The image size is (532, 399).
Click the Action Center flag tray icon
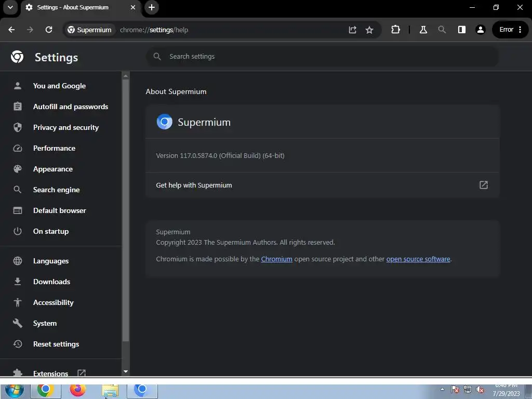coord(455,390)
